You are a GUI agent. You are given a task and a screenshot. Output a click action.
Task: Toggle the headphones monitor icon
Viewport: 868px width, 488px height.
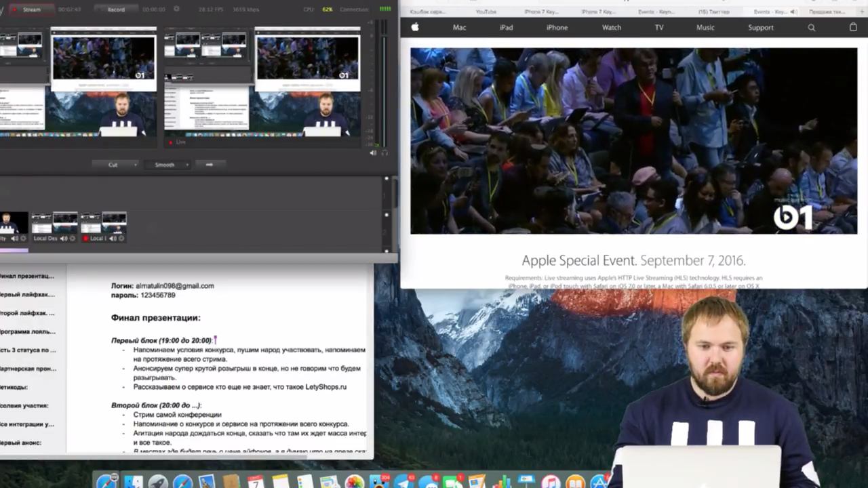pos(384,152)
